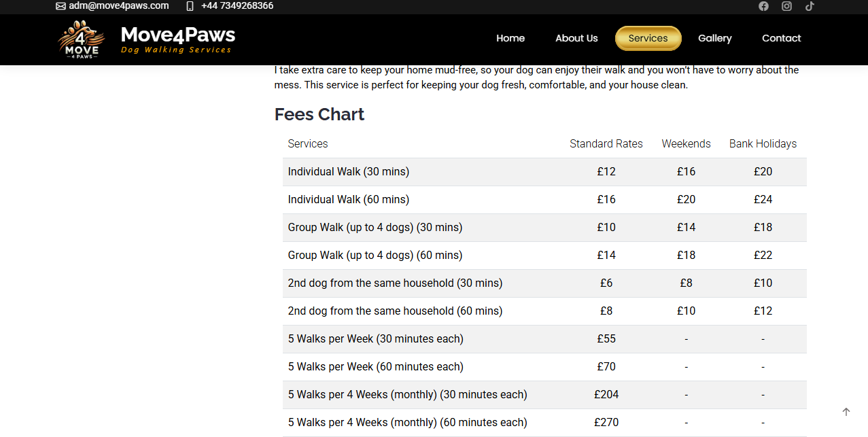
Task: Click the Move4Paws site title
Action: [x=177, y=35]
